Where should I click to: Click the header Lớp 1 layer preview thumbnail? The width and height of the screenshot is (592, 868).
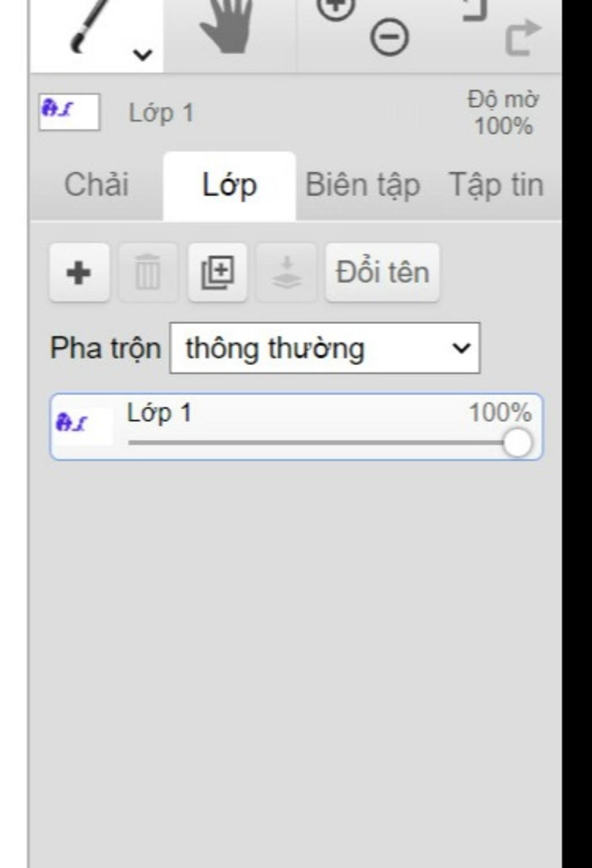pyautogui.click(x=69, y=112)
